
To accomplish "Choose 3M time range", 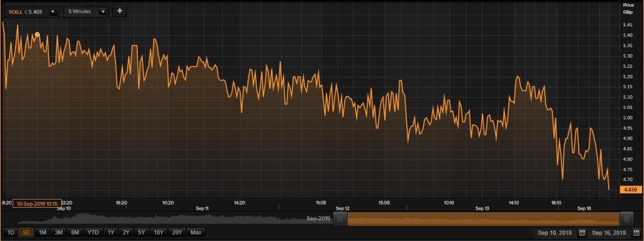I will pyautogui.click(x=58, y=233).
